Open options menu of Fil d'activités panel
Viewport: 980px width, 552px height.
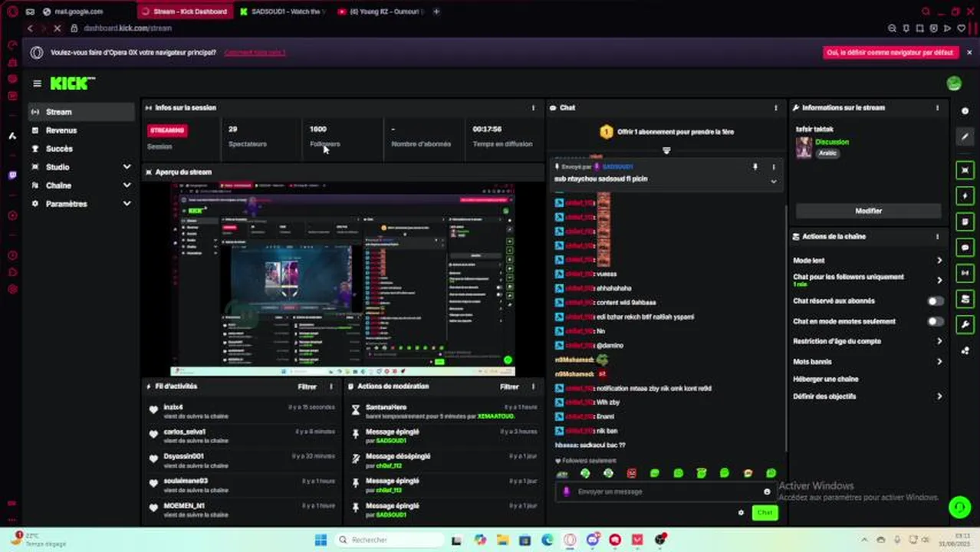coord(331,386)
